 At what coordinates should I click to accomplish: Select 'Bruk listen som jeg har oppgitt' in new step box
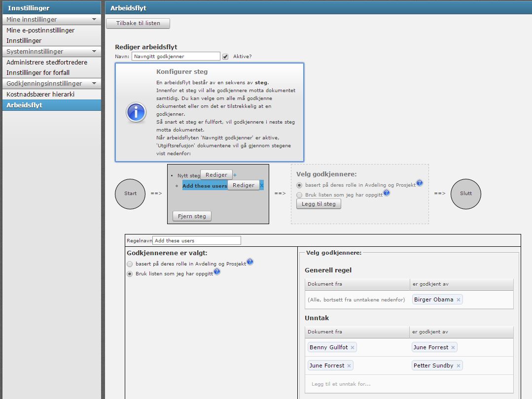click(x=299, y=195)
